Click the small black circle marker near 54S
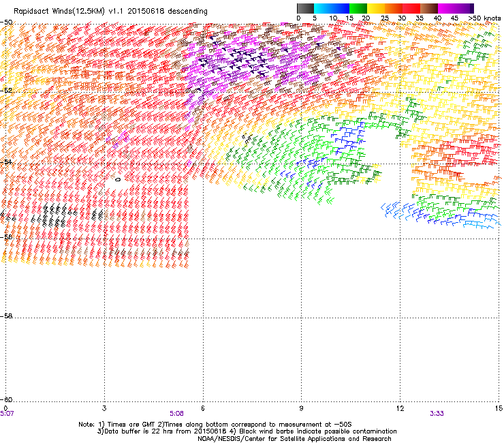The height and width of the screenshot is (443, 504). pyautogui.click(x=118, y=179)
